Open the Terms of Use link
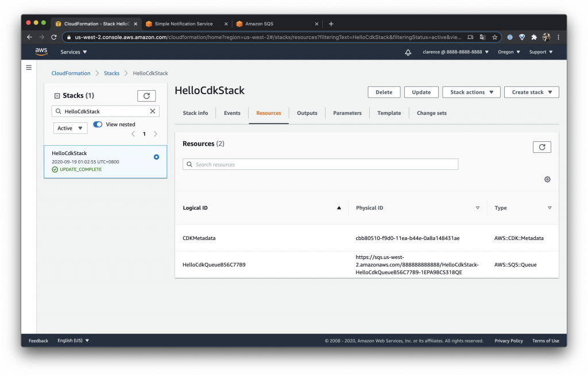This screenshot has height=375, width=588. coord(546,341)
